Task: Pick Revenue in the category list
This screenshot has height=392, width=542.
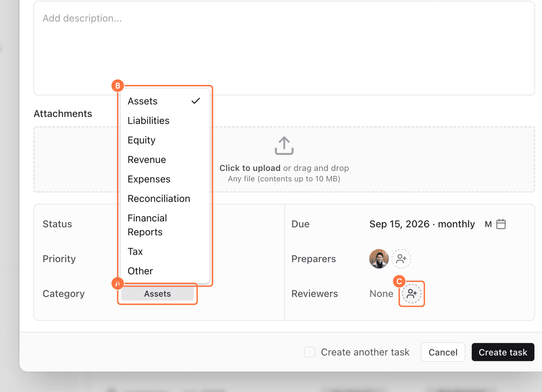Action: pyautogui.click(x=164, y=160)
